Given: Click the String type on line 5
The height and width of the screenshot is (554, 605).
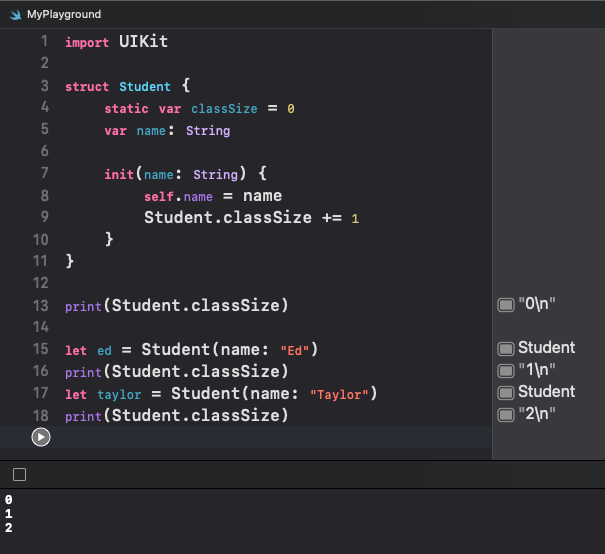Looking at the screenshot, I should 208,131.
